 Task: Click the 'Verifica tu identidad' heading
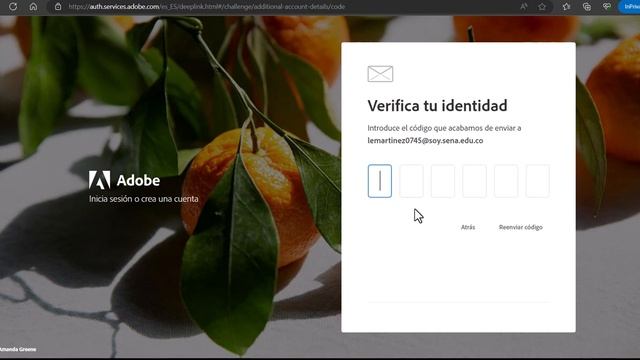438,106
